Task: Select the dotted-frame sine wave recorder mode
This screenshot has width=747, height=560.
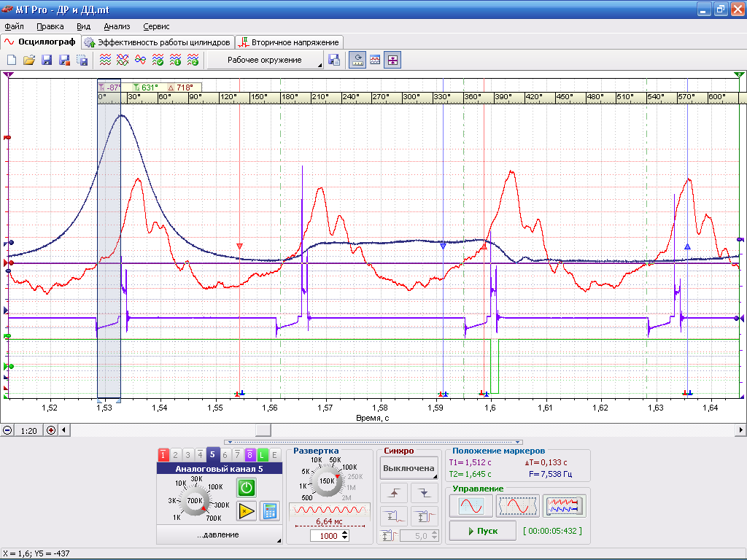Action: pos(518,506)
